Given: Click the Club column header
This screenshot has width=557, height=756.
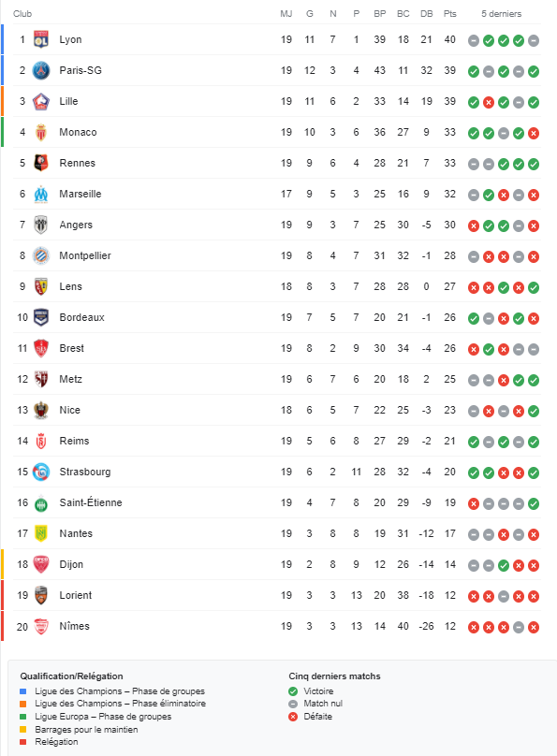Looking at the screenshot, I should 22,13.
